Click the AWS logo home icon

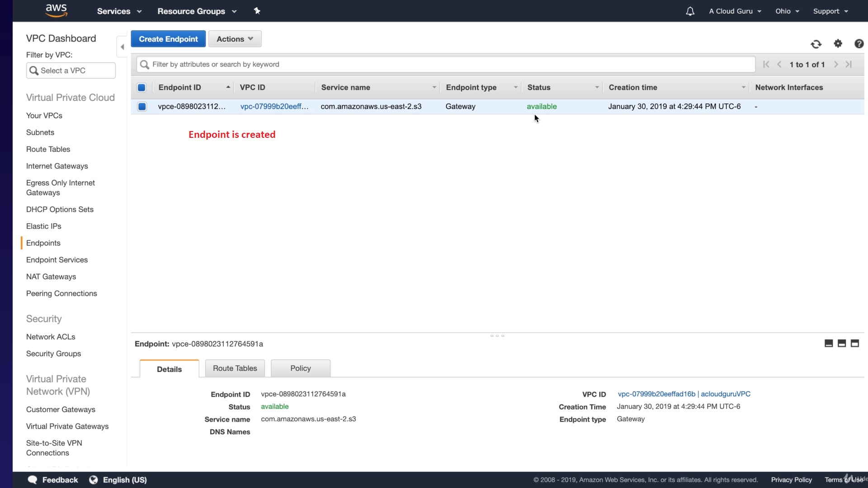coord(56,10)
